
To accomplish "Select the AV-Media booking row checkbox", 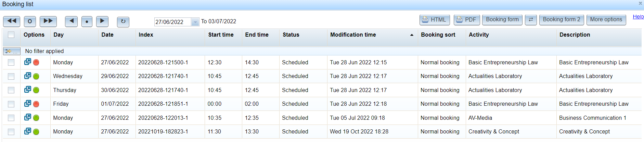I will coord(11,118).
